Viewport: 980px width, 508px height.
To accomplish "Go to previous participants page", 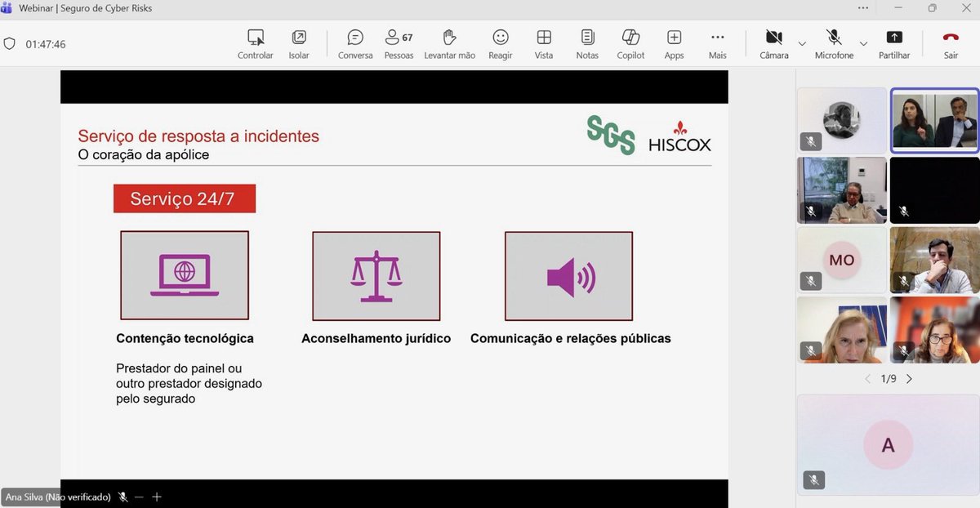I will (867, 379).
